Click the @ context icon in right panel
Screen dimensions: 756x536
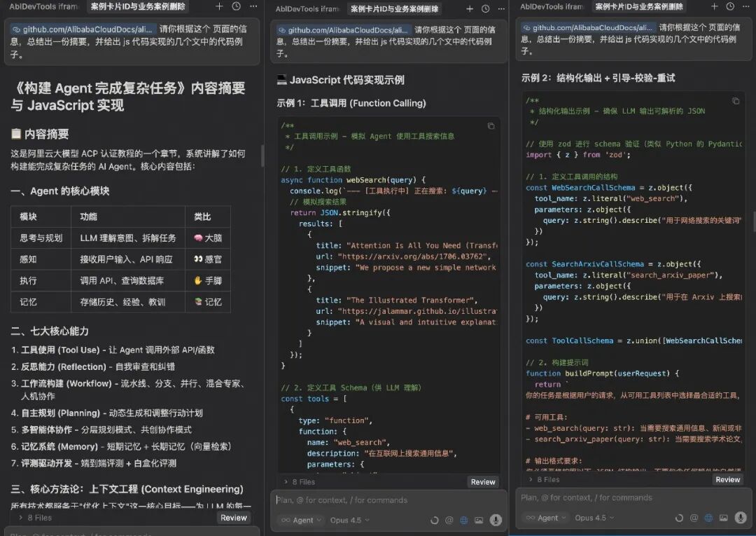pos(694,518)
